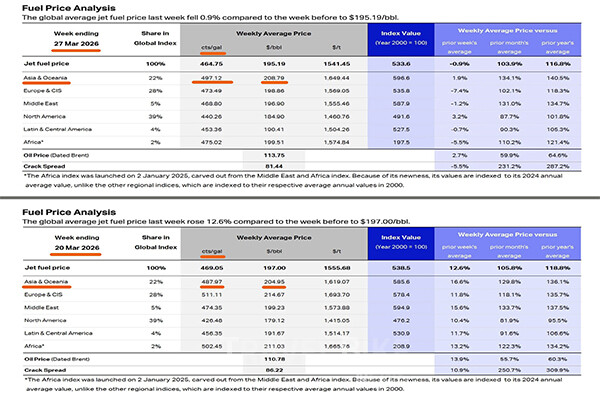This screenshot has width=600, height=400.
Task: Select Europe & CIS row in bottom table
Action: [302, 295]
